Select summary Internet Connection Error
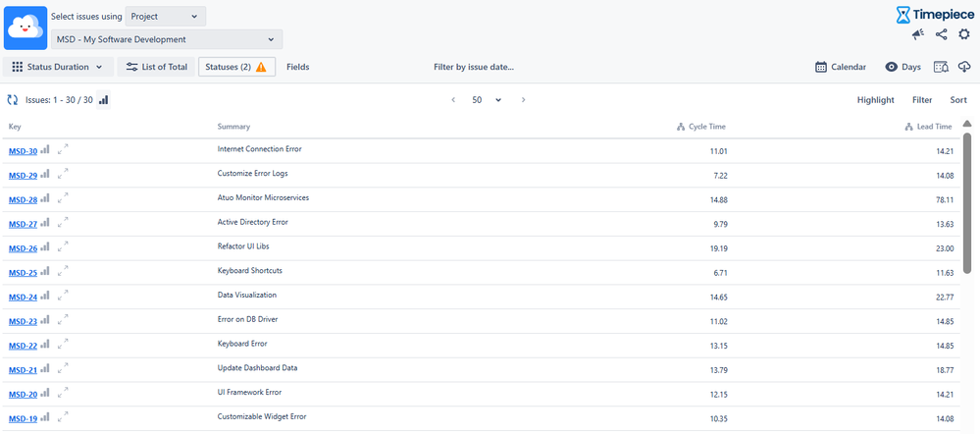This screenshot has width=980, height=434. [259, 149]
